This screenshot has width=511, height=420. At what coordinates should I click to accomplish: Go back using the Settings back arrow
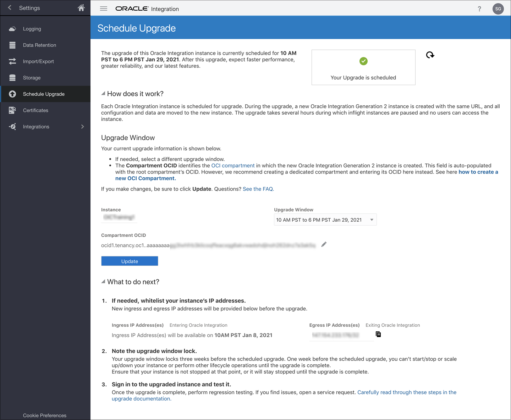9,7
